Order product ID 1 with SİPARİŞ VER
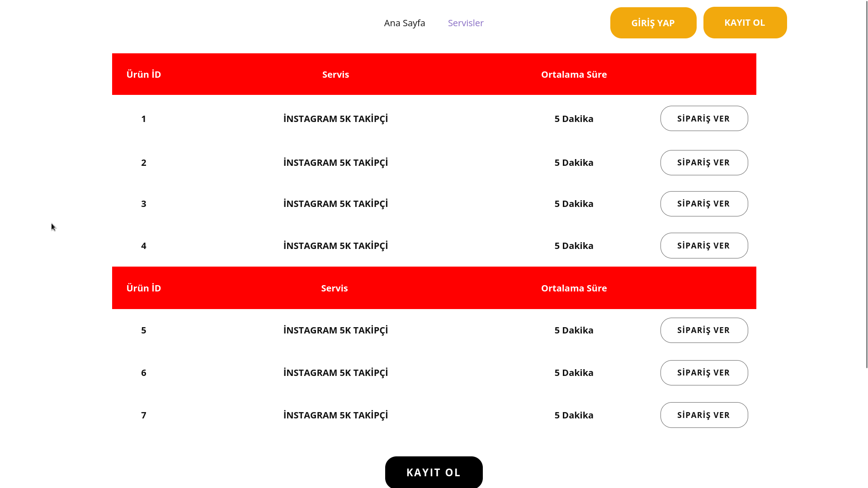868x488 pixels. pos(704,118)
